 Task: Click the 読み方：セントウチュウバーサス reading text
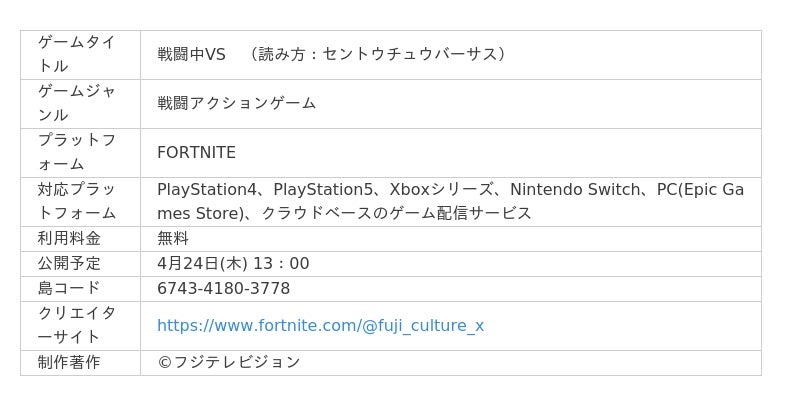380,54
